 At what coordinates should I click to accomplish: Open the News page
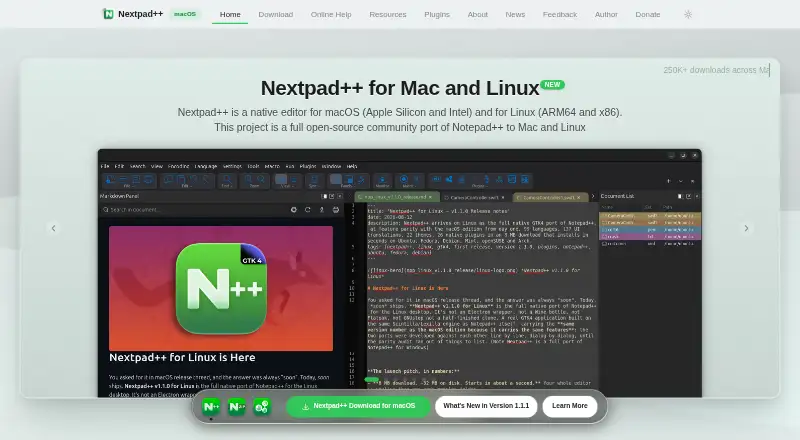coord(515,14)
